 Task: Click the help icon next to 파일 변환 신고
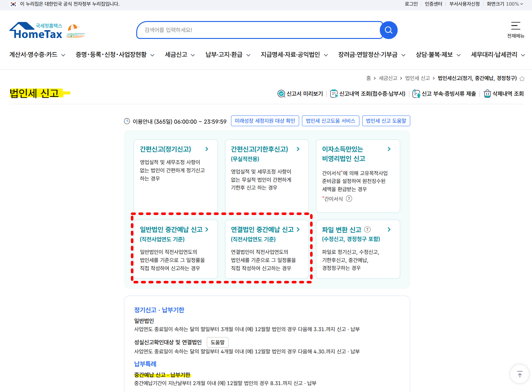tap(367, 229)
